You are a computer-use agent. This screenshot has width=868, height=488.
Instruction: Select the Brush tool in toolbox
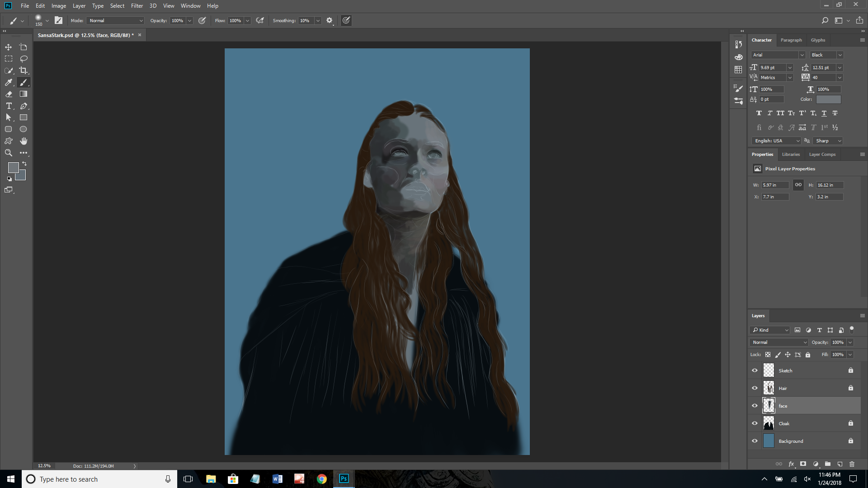tap(24, 82)
